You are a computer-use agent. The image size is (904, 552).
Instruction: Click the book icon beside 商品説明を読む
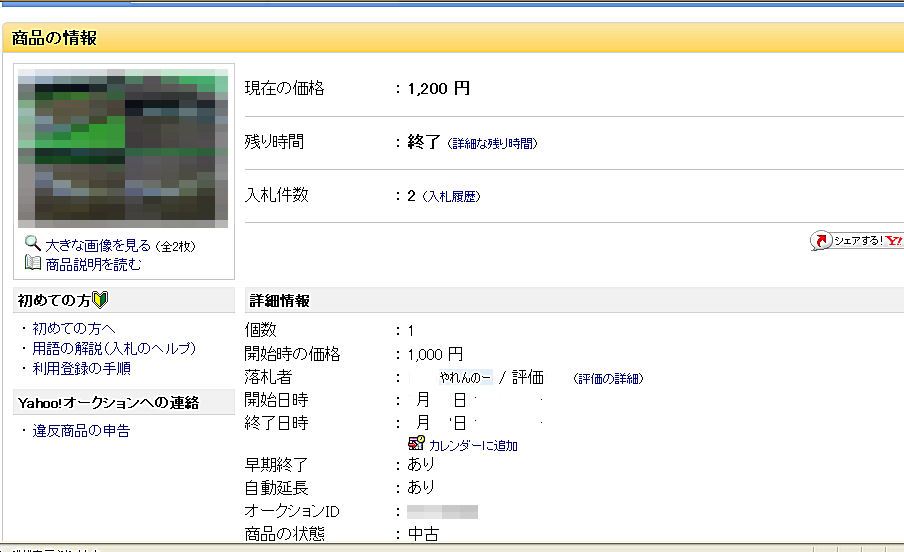[32, 263]
